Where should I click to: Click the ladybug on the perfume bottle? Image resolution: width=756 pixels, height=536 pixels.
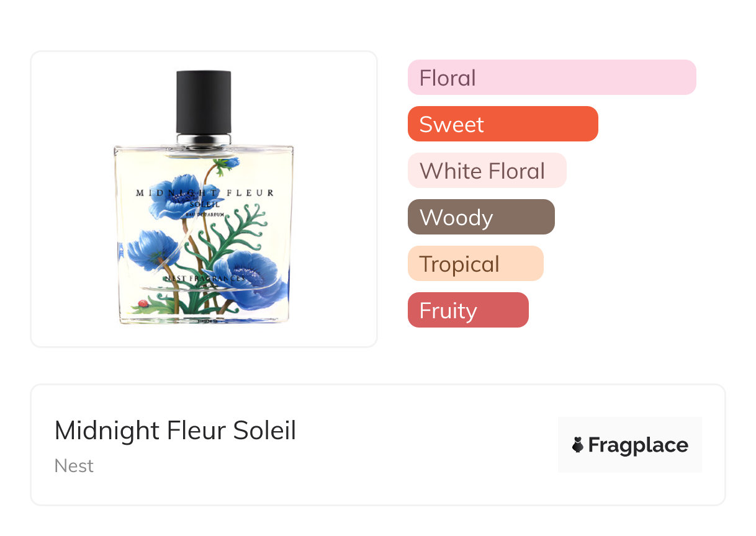coord(142,304)
